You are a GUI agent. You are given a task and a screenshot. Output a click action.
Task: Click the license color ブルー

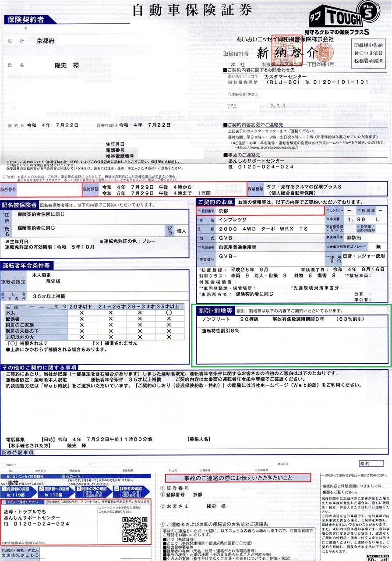pos(148,241)
